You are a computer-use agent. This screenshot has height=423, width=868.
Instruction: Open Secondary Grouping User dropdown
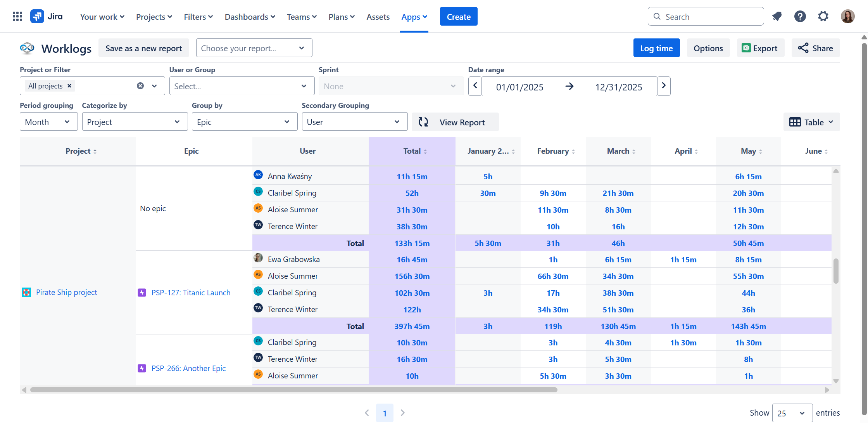point(354,122)
